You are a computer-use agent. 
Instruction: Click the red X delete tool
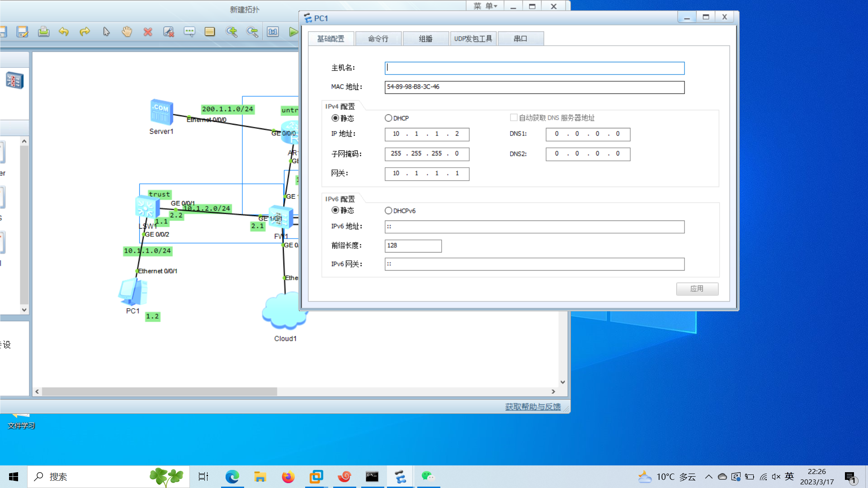148,32
